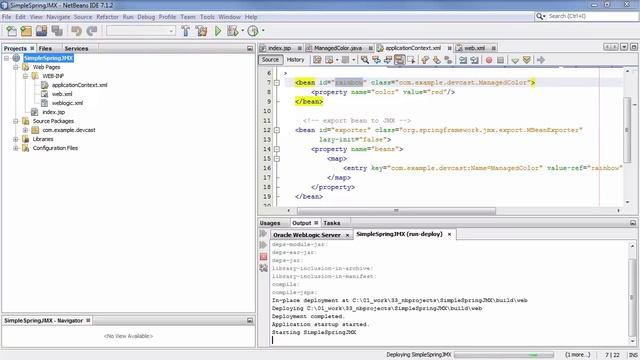
Task: Click the Clean and Build icon
Action: click(x=202, y=31)
